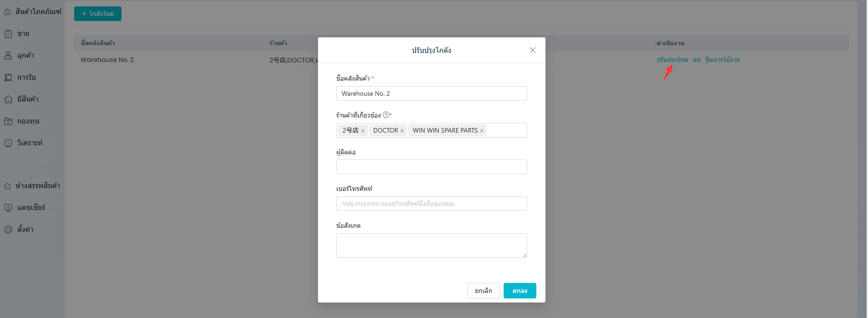Click the วิเคราะห์ chart icon

(x=8, y=143)
